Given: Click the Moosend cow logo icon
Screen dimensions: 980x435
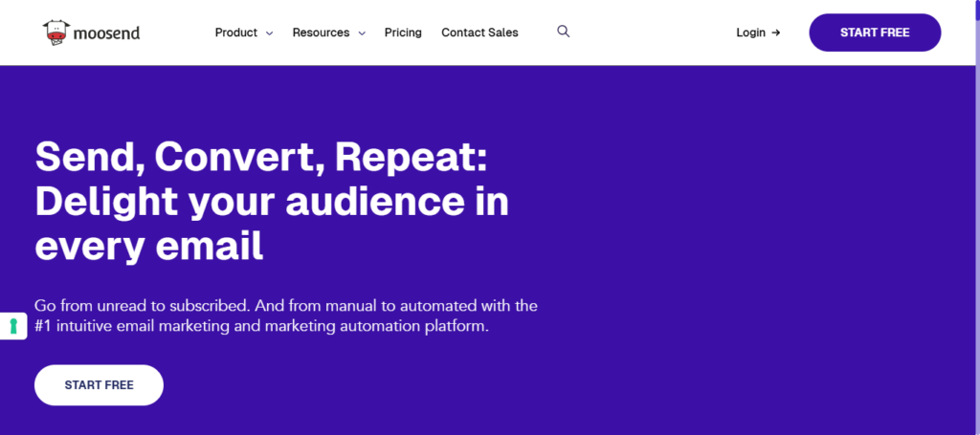Looking at the screenshot, I should coord(56,33).
